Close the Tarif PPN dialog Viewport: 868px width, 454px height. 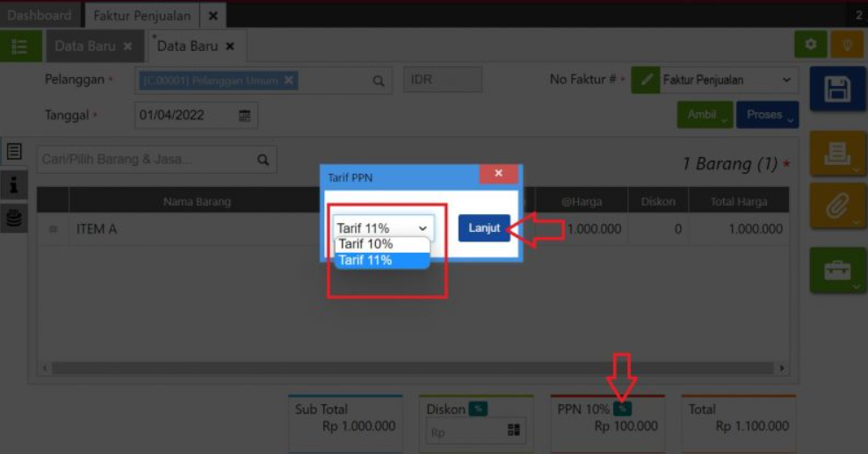click(x=498, y=174)
